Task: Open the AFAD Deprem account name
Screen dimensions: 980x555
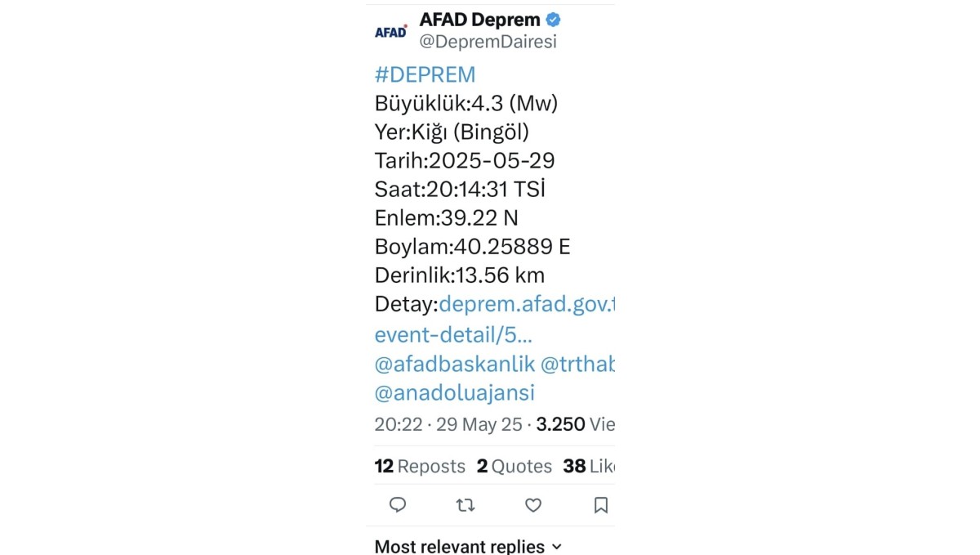Action: [x=479, y=20]
